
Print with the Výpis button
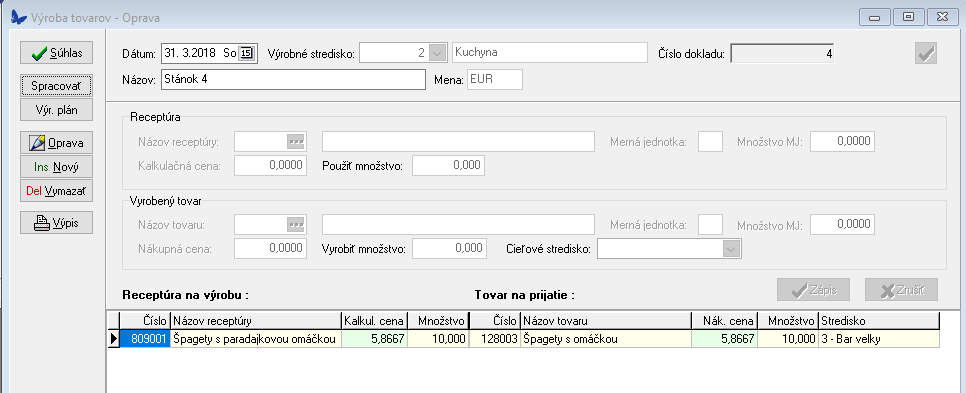(57, 222)
